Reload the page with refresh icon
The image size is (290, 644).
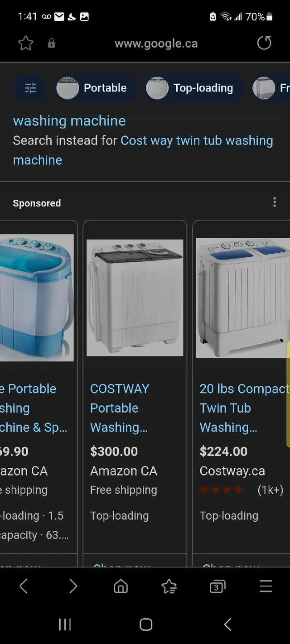click(264, 43)
